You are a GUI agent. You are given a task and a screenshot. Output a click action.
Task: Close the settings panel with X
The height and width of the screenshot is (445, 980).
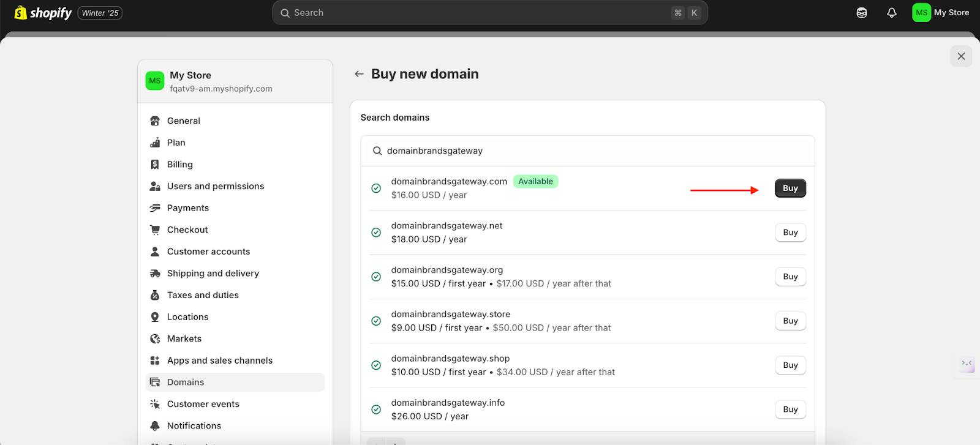961,56
